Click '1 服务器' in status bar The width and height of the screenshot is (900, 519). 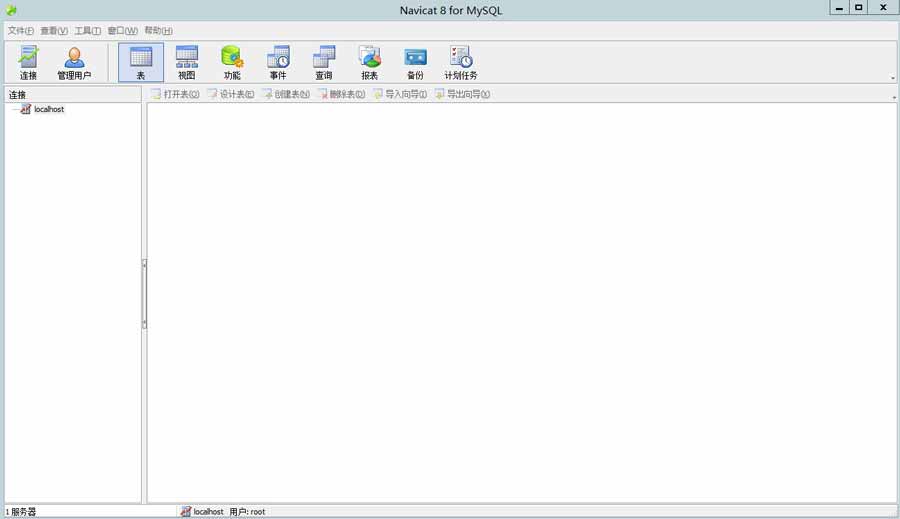21,512
